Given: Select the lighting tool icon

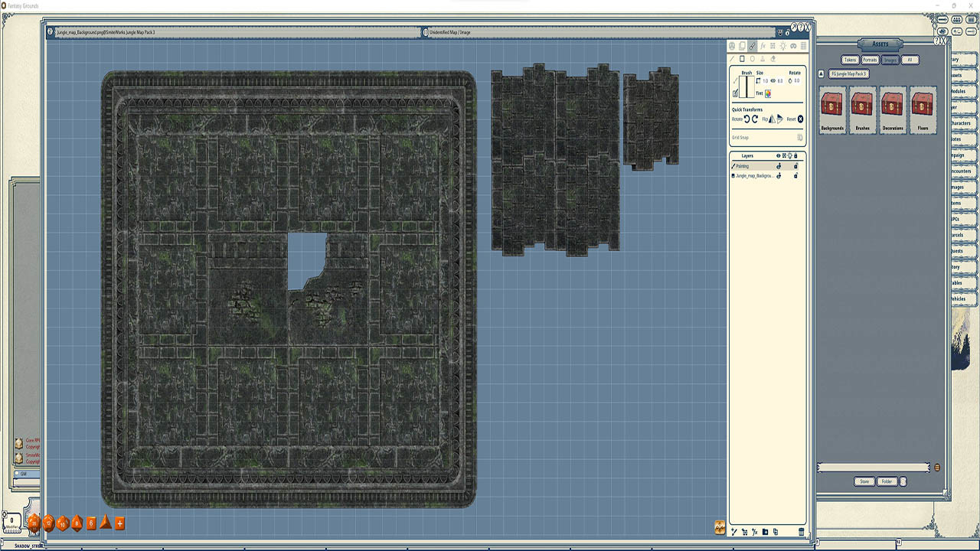Looking at the screenshot, I should (782, 46).
